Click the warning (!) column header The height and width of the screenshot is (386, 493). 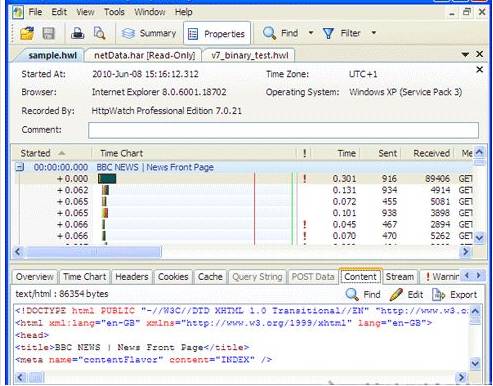[x=305, y=153]
